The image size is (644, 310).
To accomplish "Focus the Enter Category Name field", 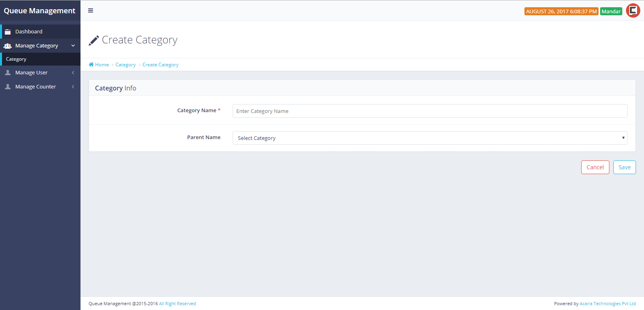I will tap(429, 111).
